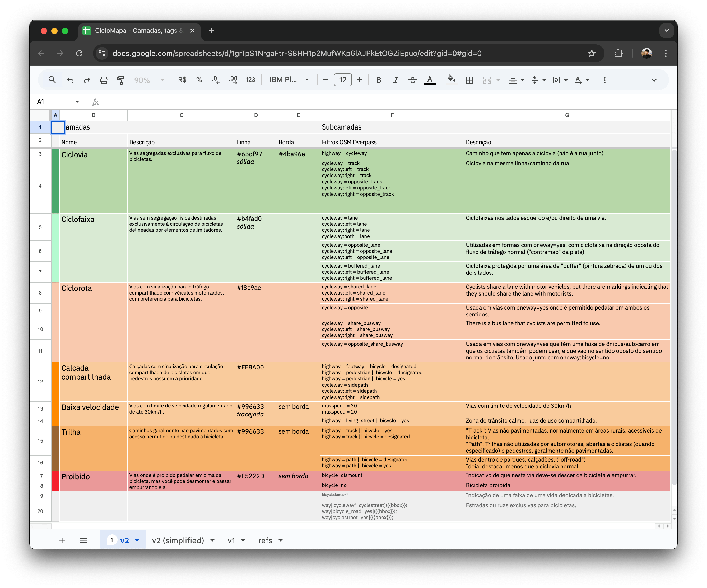The width and height of the screenshot is (707, 588).
Task: Click the undo arrow icon
Action: (70, 80)
